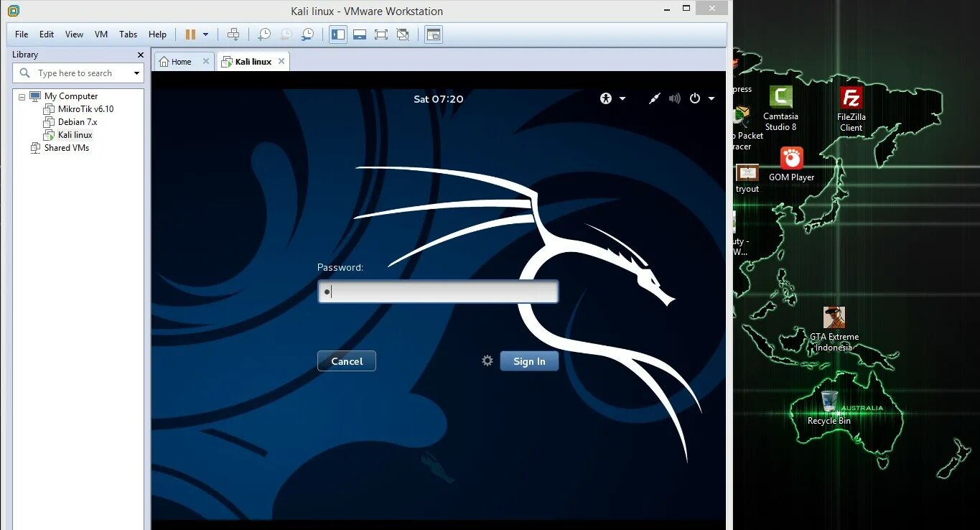The width and height of the screenshot is (980, 530).
Task: Open the tryout desktop icon
Action: 747,179
